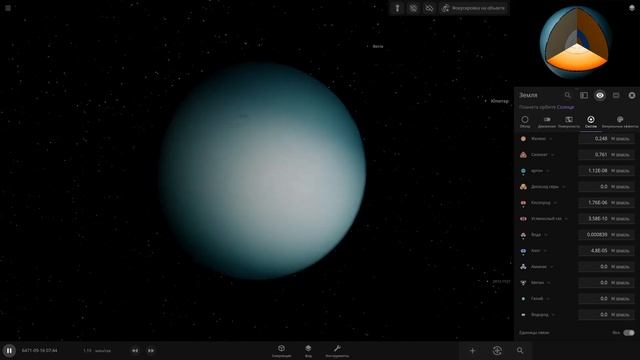Open the View layers menu in the bottom bar

308,350
